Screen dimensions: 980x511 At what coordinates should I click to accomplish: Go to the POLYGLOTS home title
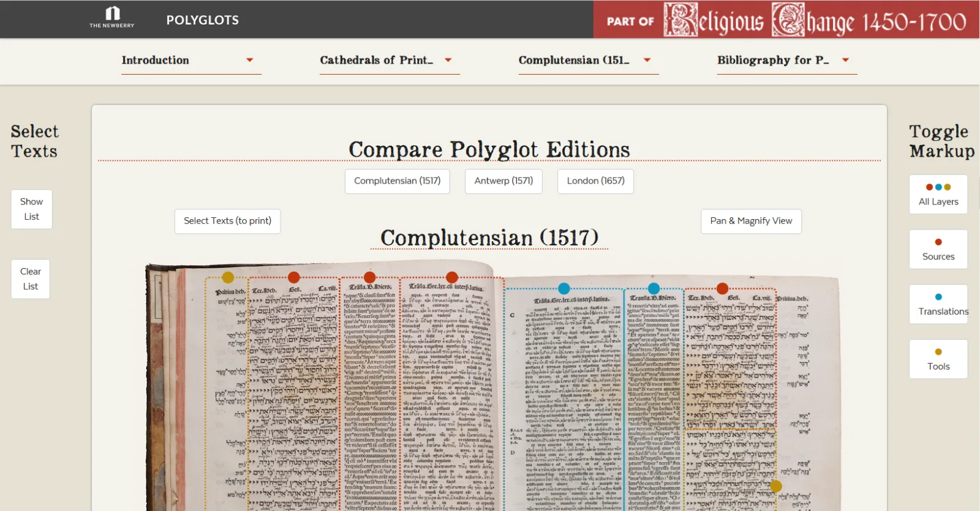(x=203, y=20)
